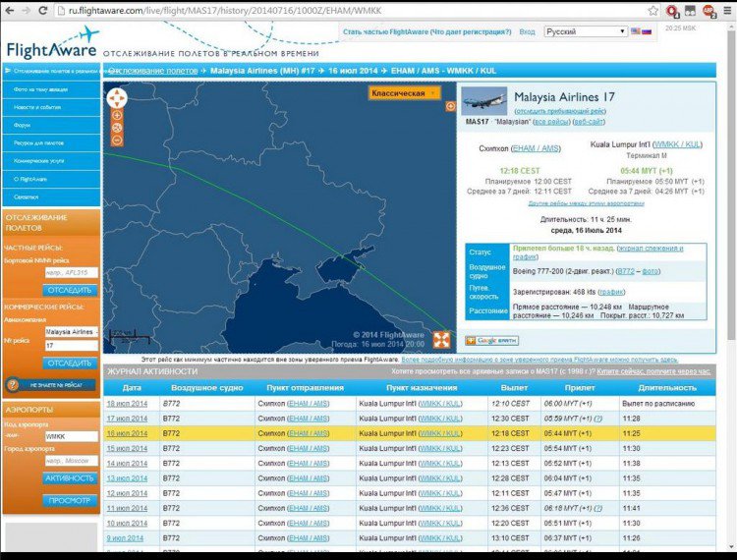This screenshot has width=737, height=560.
Task: Click the АКТИВНОСТЬ airport button
Action: tap(70, 477)
